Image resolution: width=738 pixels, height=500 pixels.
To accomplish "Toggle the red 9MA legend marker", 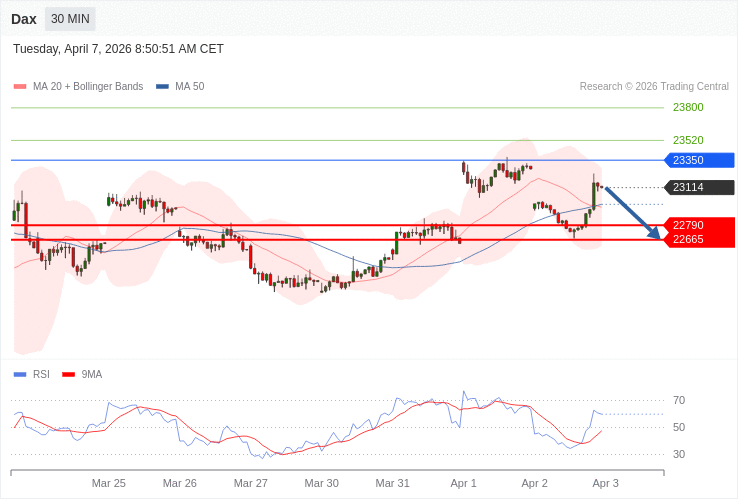I will point(68,375).
